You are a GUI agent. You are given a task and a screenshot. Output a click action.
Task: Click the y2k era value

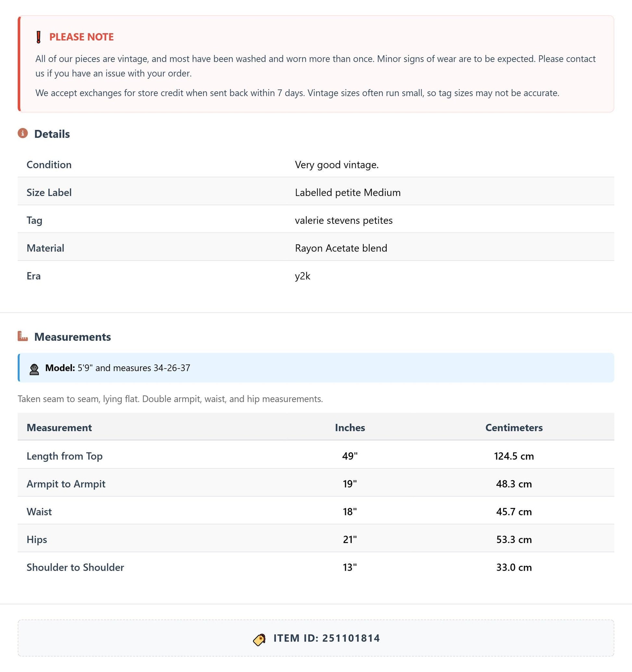[x=302, y=276]
